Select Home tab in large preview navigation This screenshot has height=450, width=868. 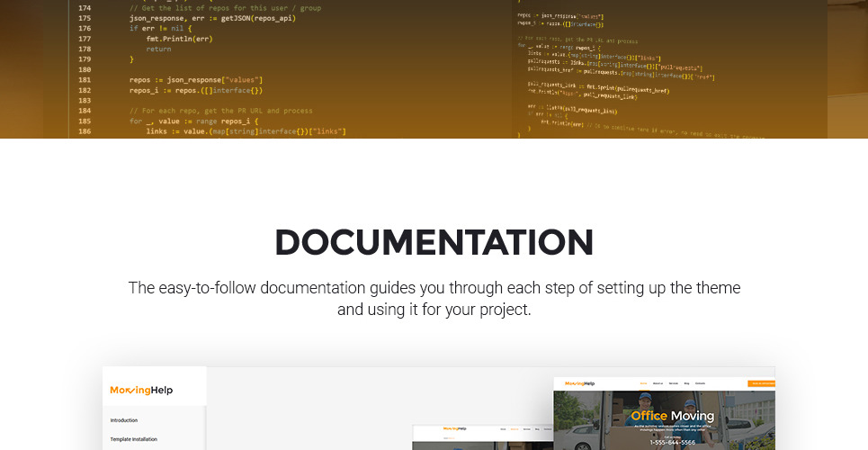(643, 383)
